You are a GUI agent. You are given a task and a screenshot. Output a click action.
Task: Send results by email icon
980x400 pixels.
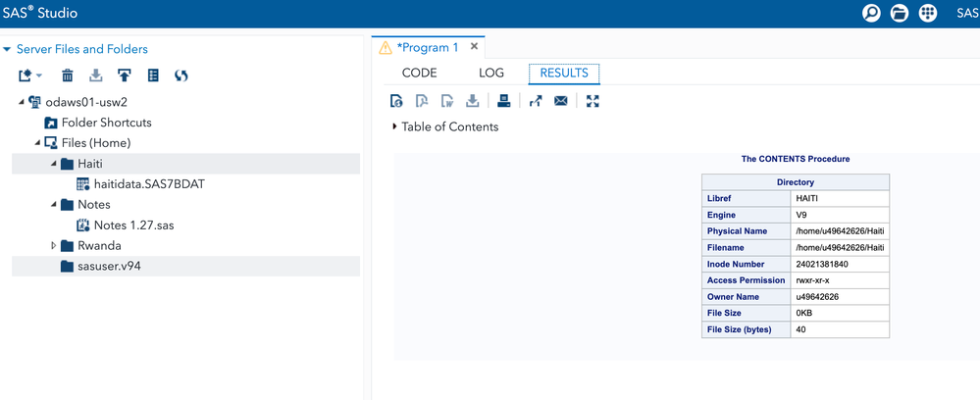tap(561, 101)
